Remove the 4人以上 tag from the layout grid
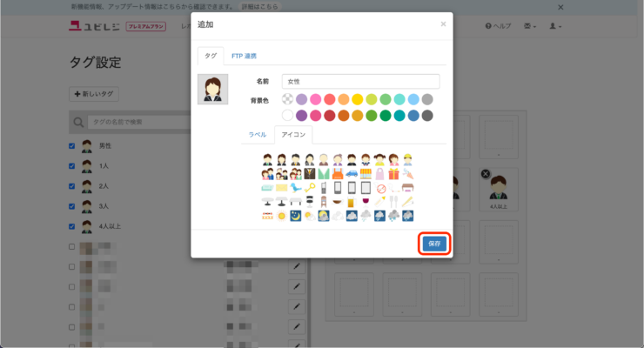 (x=485, y=174)
